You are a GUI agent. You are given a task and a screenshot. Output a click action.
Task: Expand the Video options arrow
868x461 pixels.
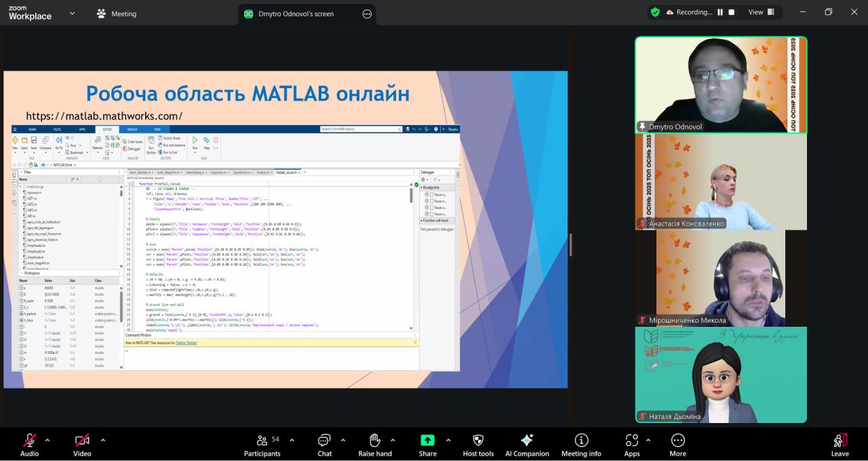pos(103,439)
